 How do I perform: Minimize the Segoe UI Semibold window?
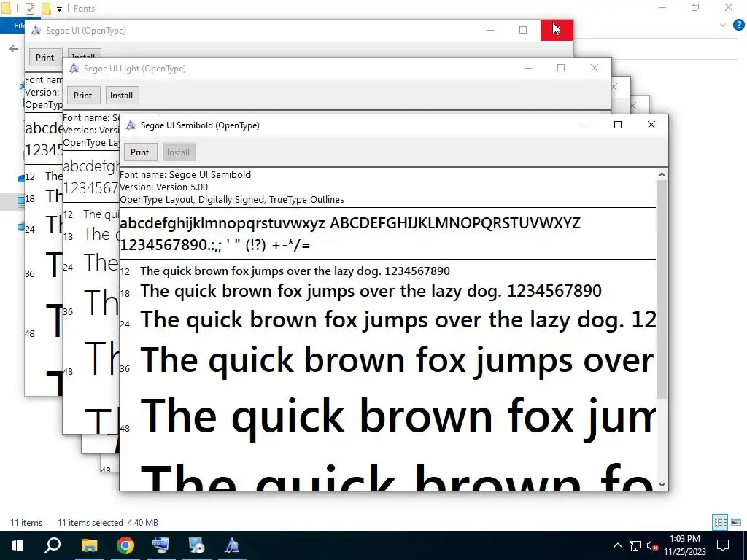[x=585, y=125]
